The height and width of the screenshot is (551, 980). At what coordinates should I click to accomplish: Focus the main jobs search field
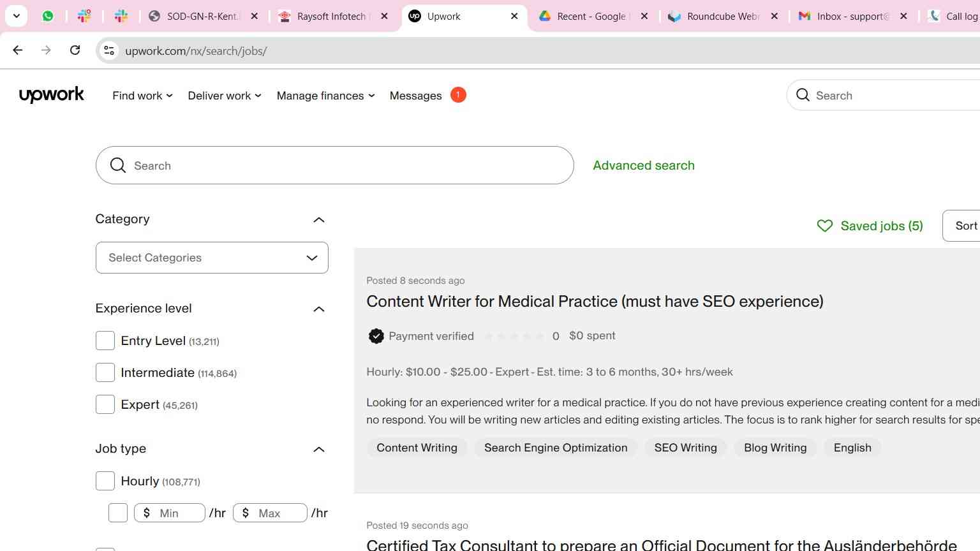[334, 165]
